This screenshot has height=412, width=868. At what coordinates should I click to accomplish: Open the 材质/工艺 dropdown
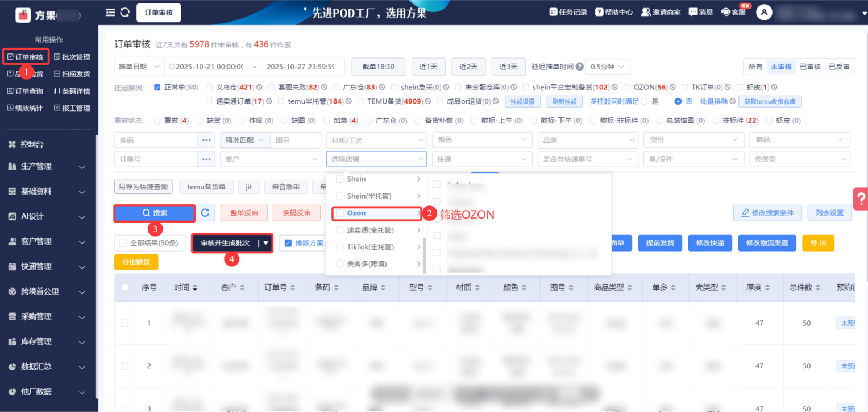(x=376, y=140)
